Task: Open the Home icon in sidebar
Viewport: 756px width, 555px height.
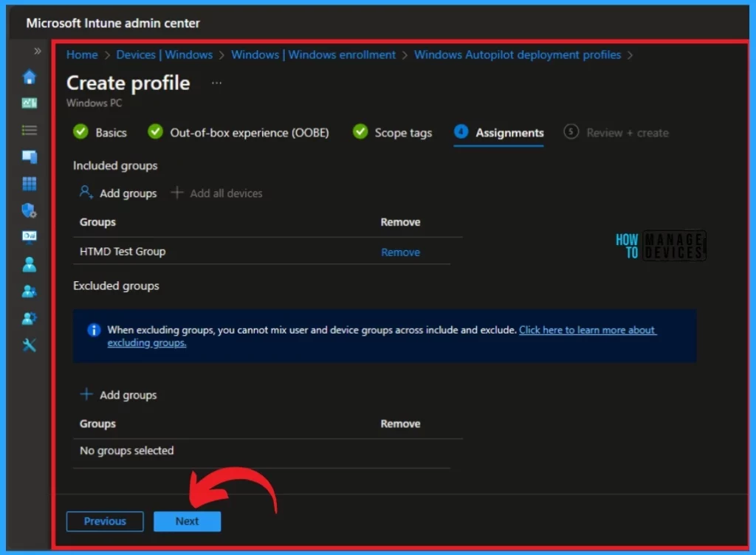Action: point(30,77)
